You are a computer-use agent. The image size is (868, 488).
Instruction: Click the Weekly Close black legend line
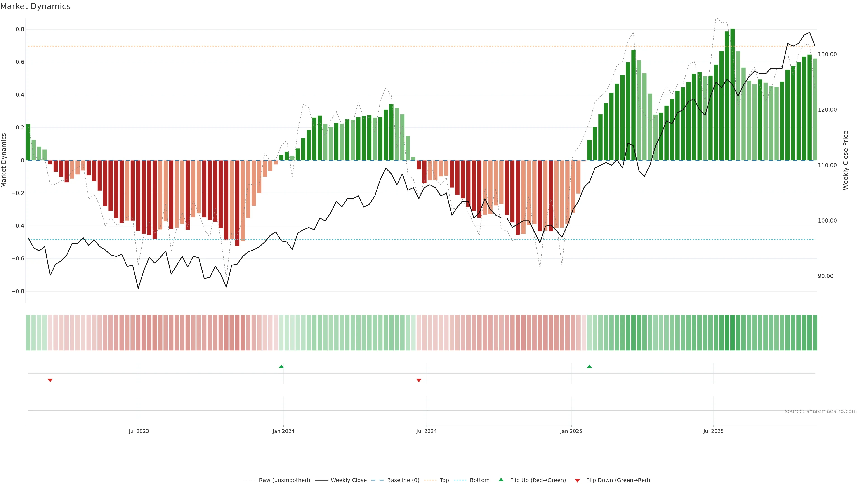pyautogui.click(x=321, y=480)
